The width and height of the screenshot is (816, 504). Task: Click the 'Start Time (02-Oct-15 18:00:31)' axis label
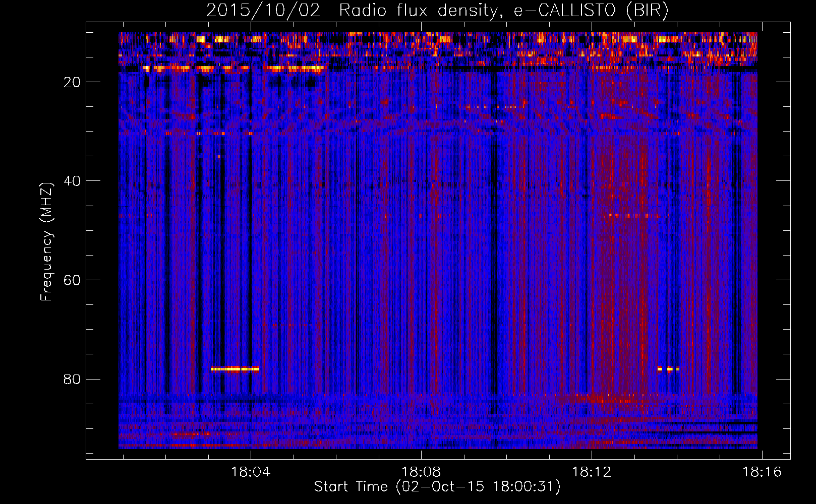point(437,487)
